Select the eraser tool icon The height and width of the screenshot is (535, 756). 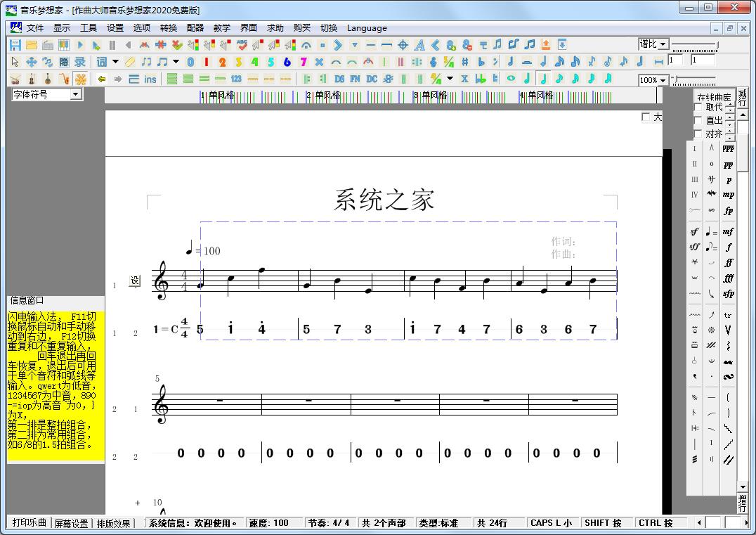[x=130, y=62]
